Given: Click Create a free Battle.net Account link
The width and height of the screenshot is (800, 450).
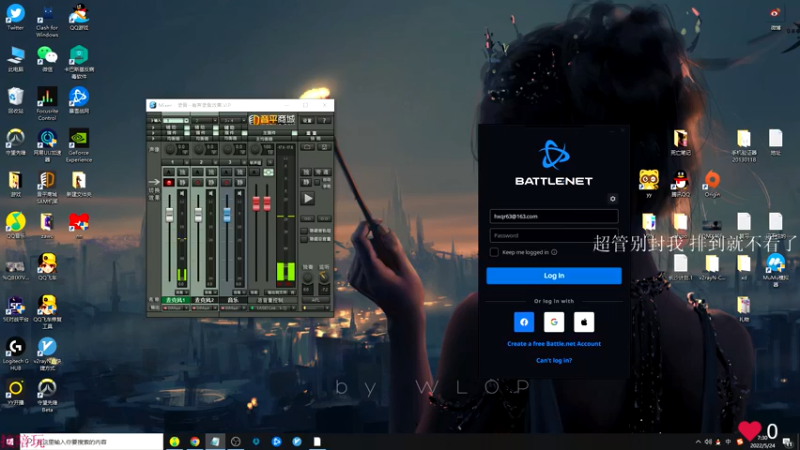Looking at the screenshot, I should [x=554, y=343].
